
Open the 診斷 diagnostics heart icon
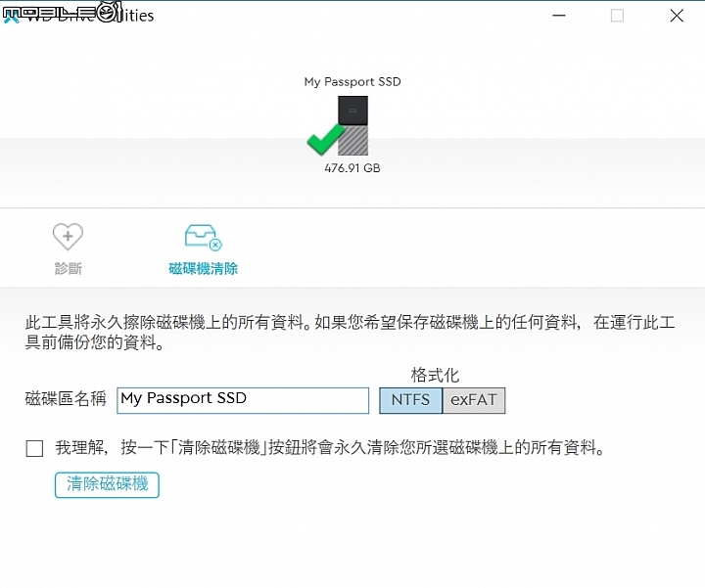click(68, 237)
